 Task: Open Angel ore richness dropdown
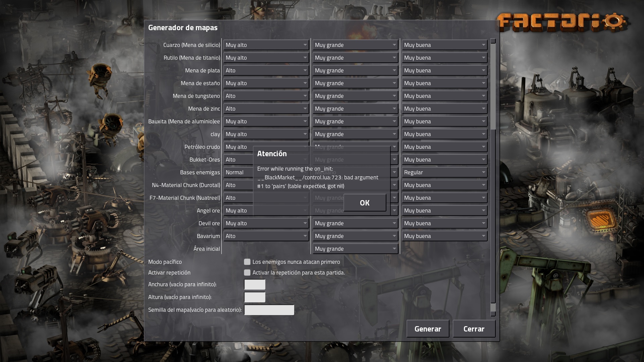(445, 210)
